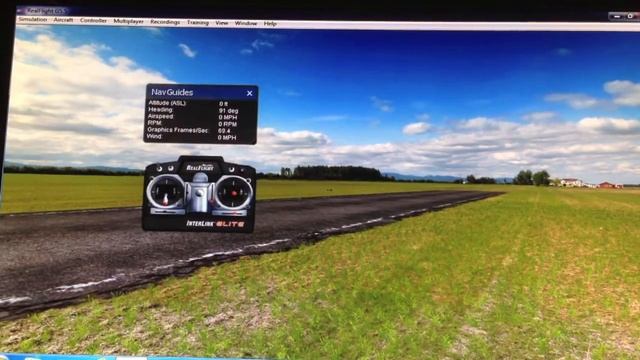Click the left trim slider below left stick

click(167, 212)
